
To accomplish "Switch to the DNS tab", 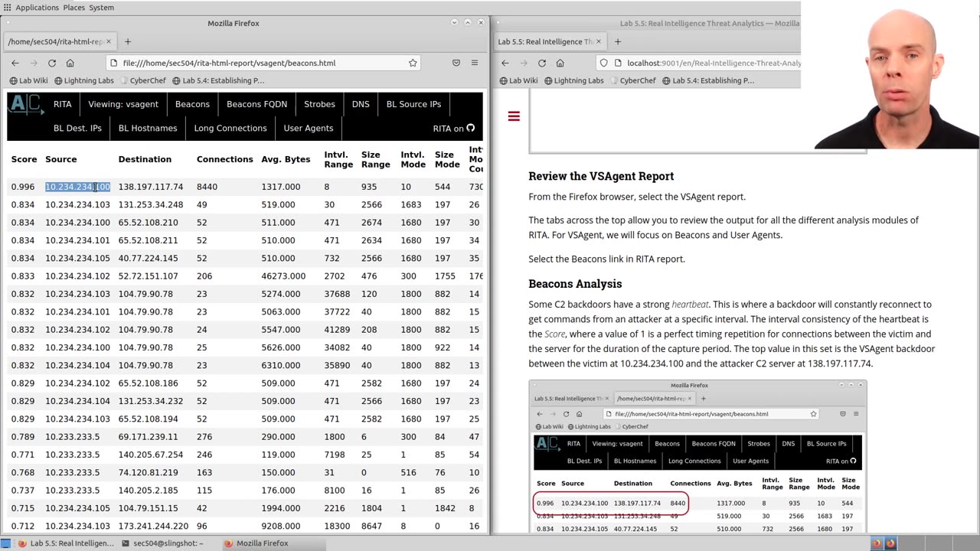I will click(x=361, y=104).
